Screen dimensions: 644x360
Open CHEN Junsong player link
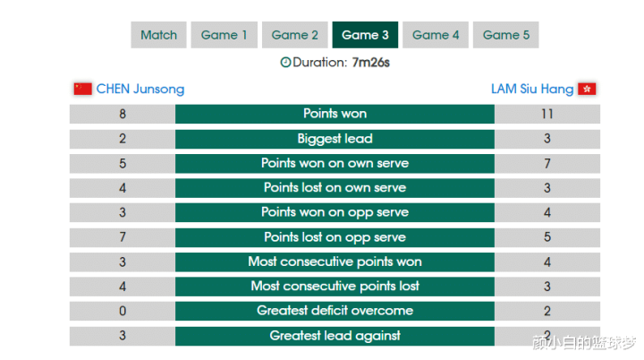(x=140, y=89)
